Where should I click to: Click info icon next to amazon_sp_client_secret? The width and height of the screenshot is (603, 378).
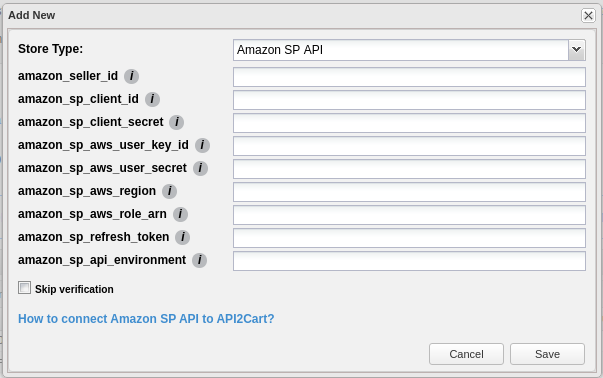coord(177,122)
